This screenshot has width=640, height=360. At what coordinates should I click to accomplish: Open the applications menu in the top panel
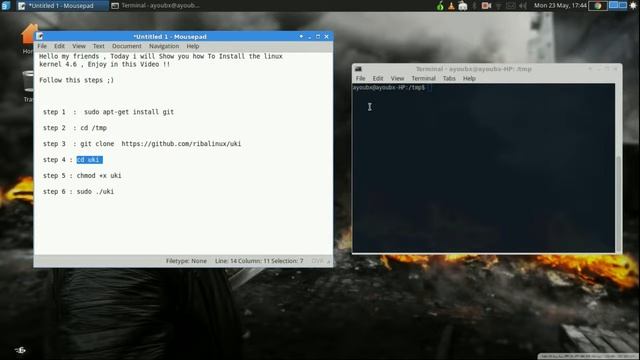6,5
